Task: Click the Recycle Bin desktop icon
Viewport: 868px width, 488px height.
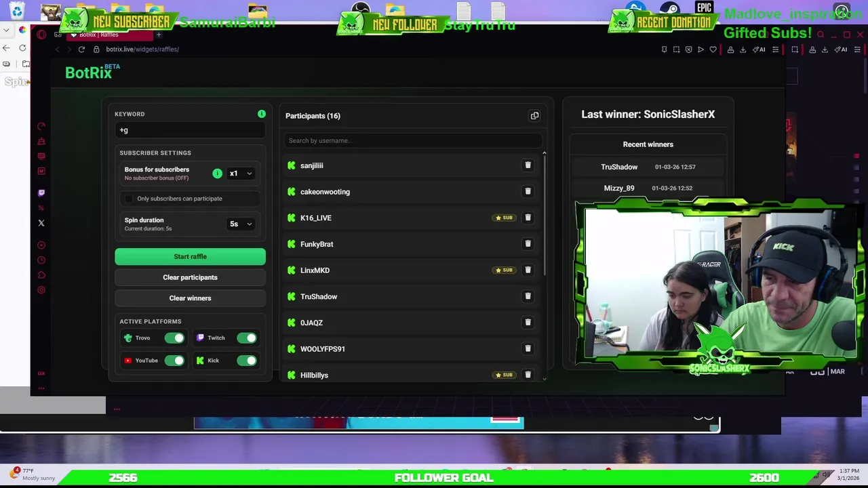Action: (x=17, y=12)
